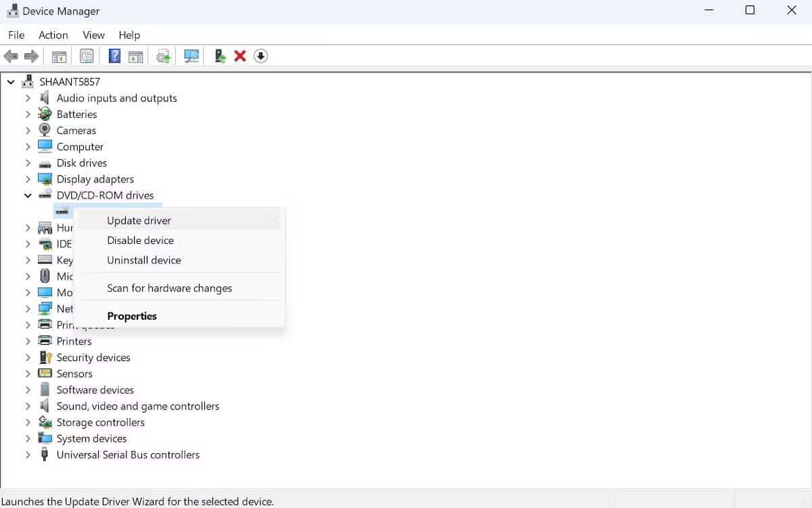The width and height of the screenshot is (812, 508).
Task: Click the Forward navigation arrow
Action: (x=31, y=56)
